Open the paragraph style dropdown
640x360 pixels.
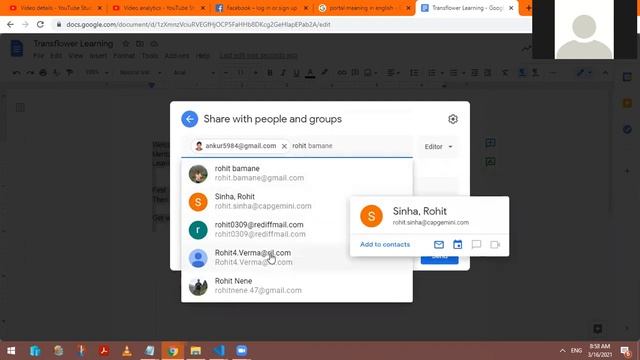(140, 73)
